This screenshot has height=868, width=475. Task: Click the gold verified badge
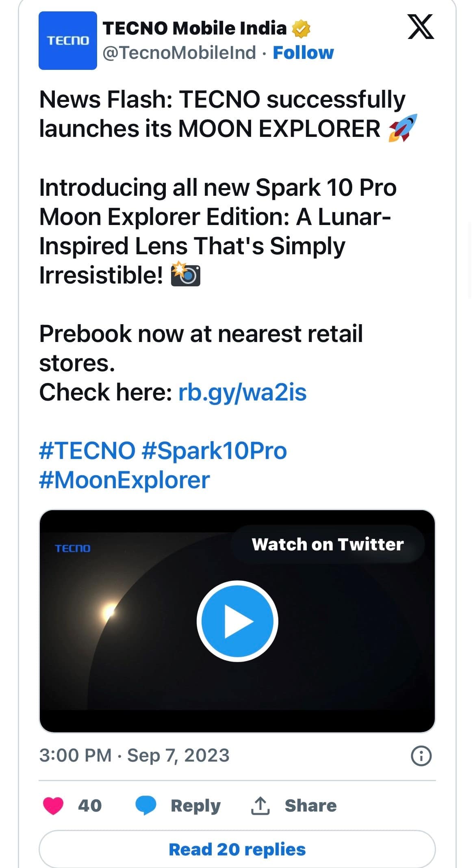click(301, 28)
